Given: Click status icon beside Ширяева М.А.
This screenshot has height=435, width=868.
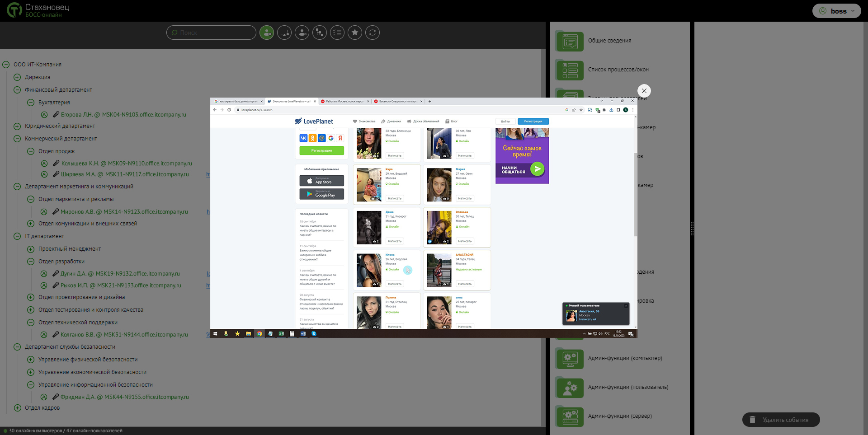Looking at the screenshot, I should click(44, 174).
